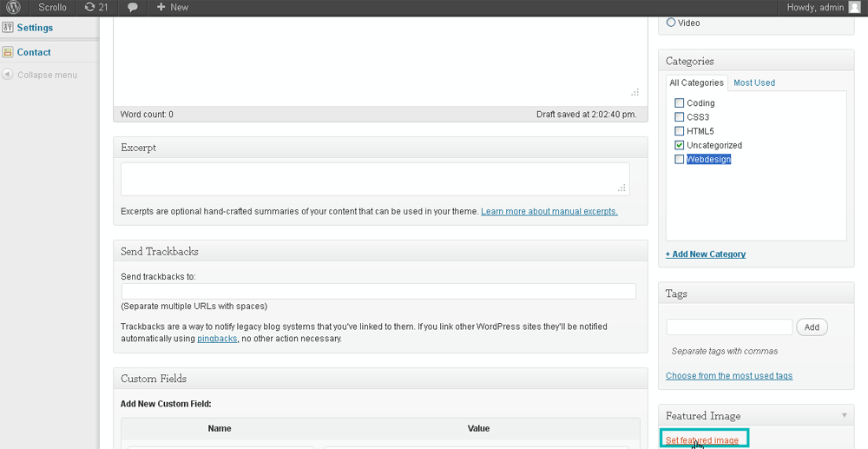This screenshot has height=449, width=868.
Task: Click the admin avatar icon
Action: coord(854,8)
